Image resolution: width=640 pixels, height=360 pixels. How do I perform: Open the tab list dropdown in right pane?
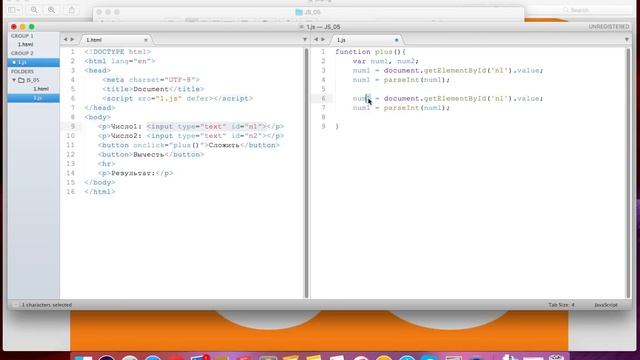pos(627,40)
